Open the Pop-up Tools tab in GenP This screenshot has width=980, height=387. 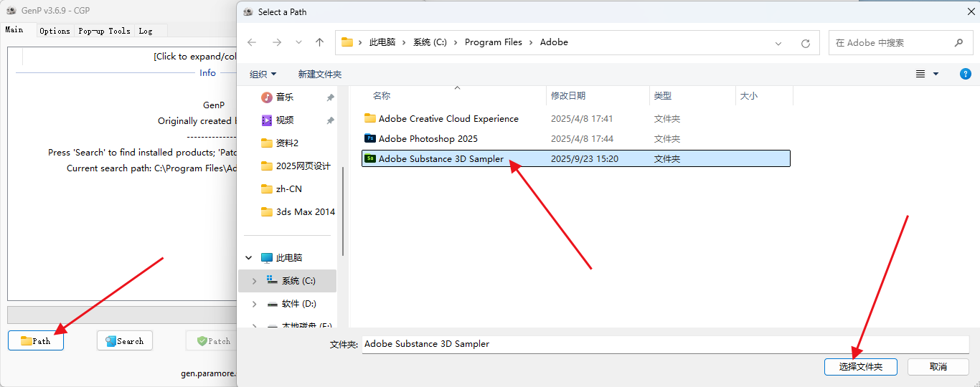coord(104,31)
